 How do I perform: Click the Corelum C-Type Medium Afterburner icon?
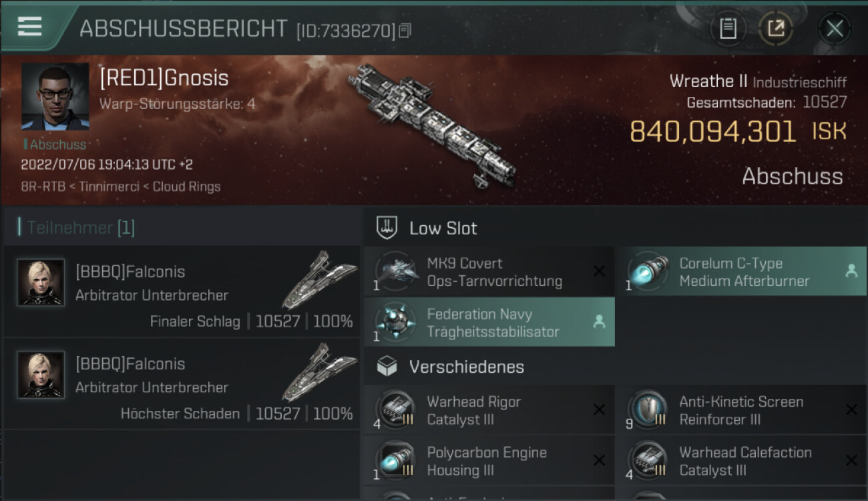coord(648,272)
